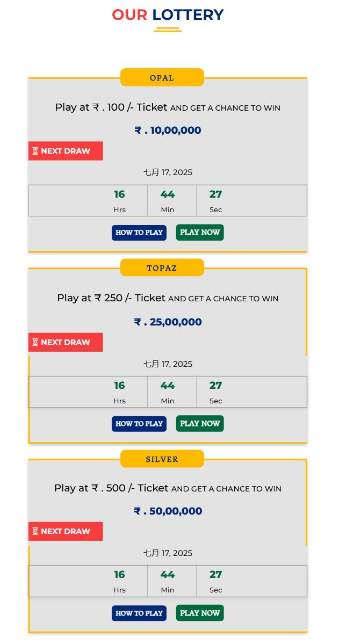Screen dimensions: 339x644
Task: Click the Silver ₹ 50,00,000 prize amount
Action: 168,511
